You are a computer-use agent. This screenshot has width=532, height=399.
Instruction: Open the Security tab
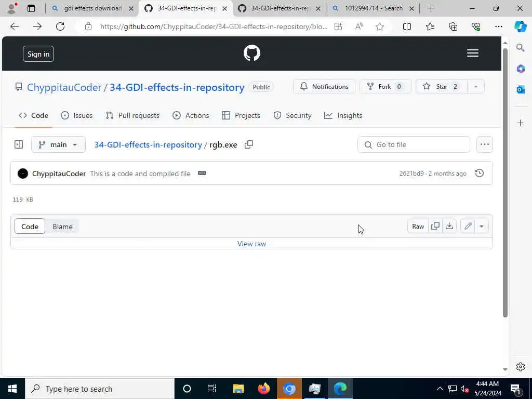[292, 115]
